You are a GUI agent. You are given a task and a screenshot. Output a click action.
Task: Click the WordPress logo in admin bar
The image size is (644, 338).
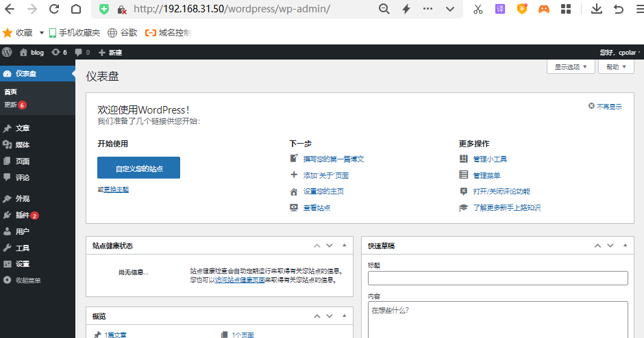pos(7,52)
